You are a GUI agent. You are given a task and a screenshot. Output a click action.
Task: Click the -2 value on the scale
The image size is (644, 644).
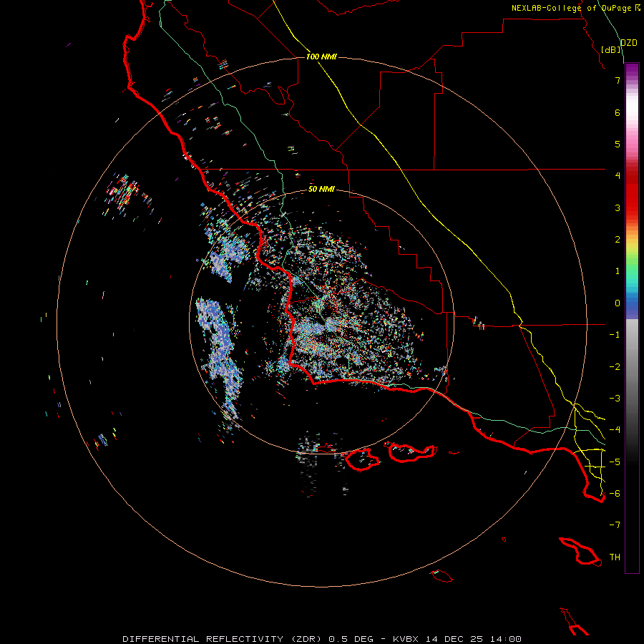(x=615, y=367)
